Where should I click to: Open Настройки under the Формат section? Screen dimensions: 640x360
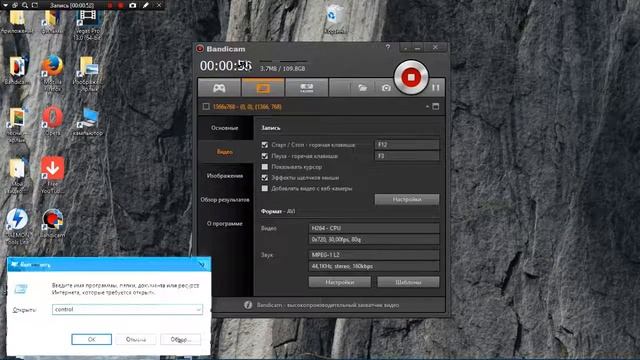(x=340, y=282)
